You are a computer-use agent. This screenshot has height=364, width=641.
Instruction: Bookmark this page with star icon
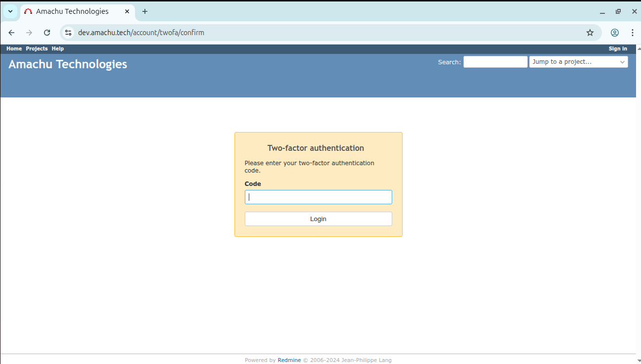pyautogui.click(x=590, y=33)
